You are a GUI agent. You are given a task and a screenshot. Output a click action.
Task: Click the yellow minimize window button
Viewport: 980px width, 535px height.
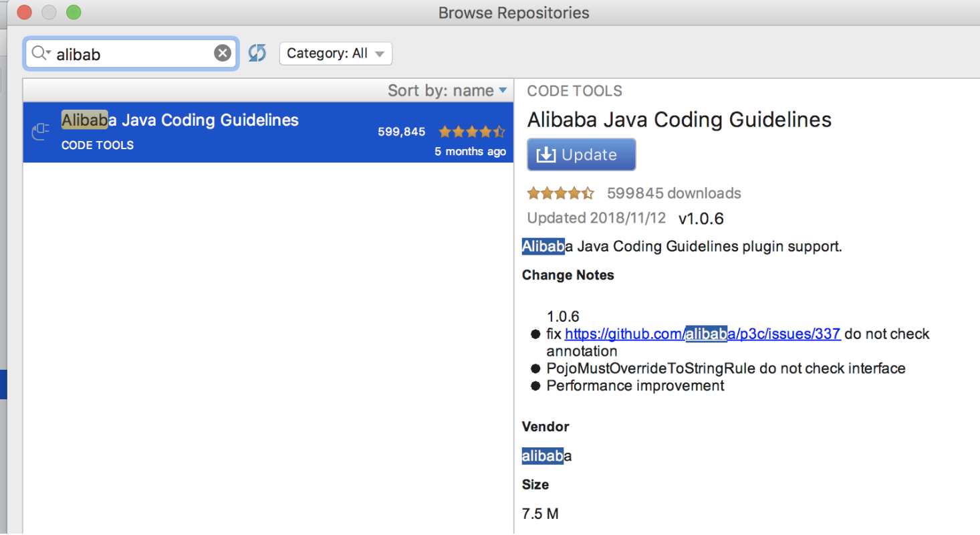(x=49, y=12)
